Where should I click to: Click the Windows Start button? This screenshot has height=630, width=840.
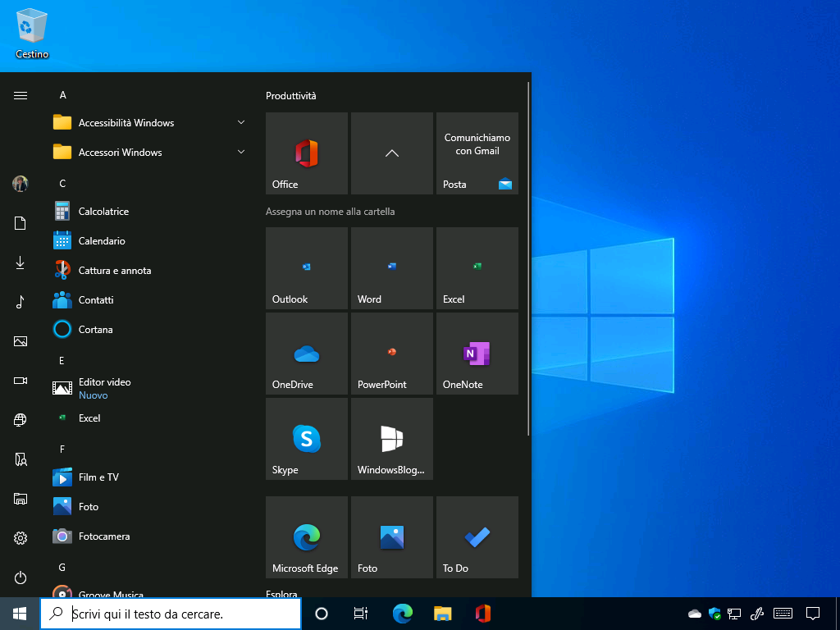tap(20, 614)
